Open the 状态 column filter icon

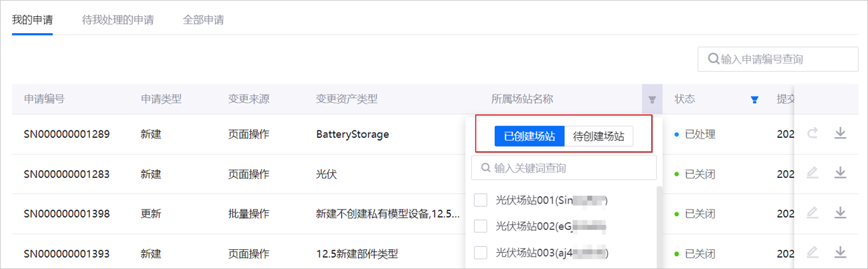point(754,100)
